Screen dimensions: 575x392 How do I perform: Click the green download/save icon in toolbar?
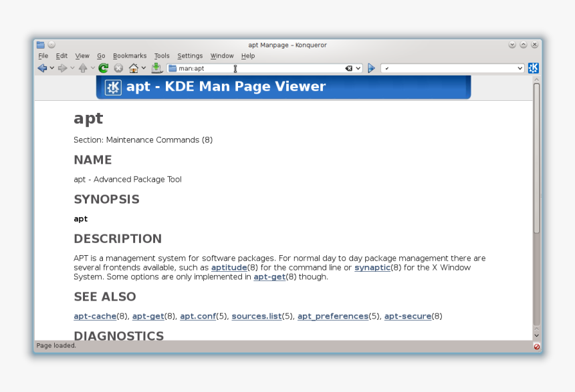coord(157,68)
